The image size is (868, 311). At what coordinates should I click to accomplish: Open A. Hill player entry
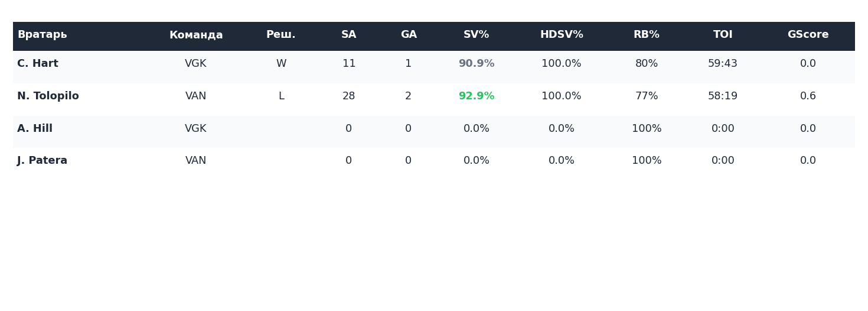(35, 129)
